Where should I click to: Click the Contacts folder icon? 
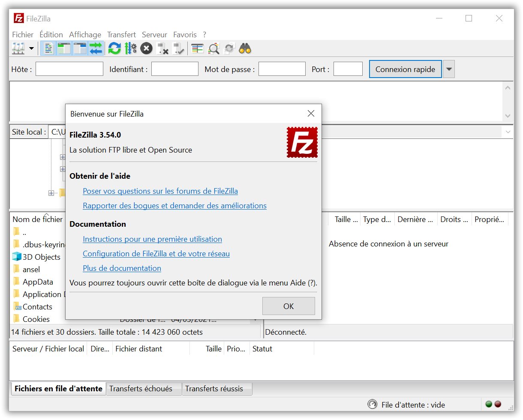pyautogui.click(x=17, y=306)
